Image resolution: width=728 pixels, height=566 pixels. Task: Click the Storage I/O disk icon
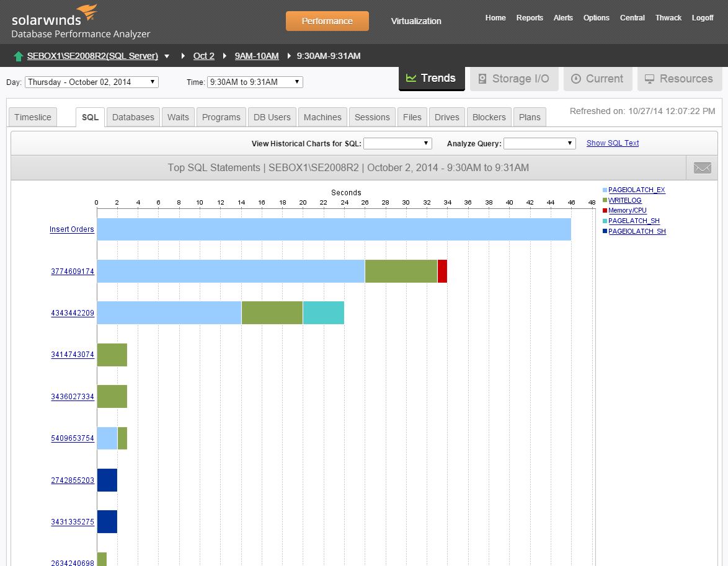point(482,79)
